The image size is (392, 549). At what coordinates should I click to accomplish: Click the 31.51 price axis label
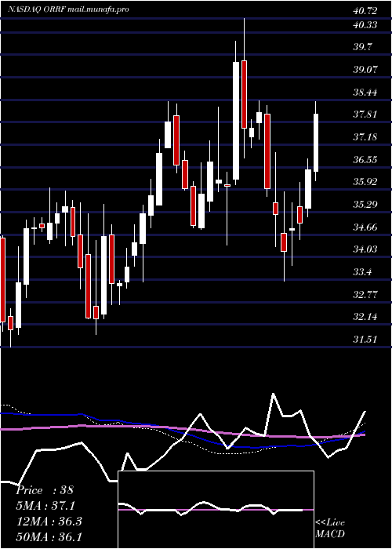(365, 340)
